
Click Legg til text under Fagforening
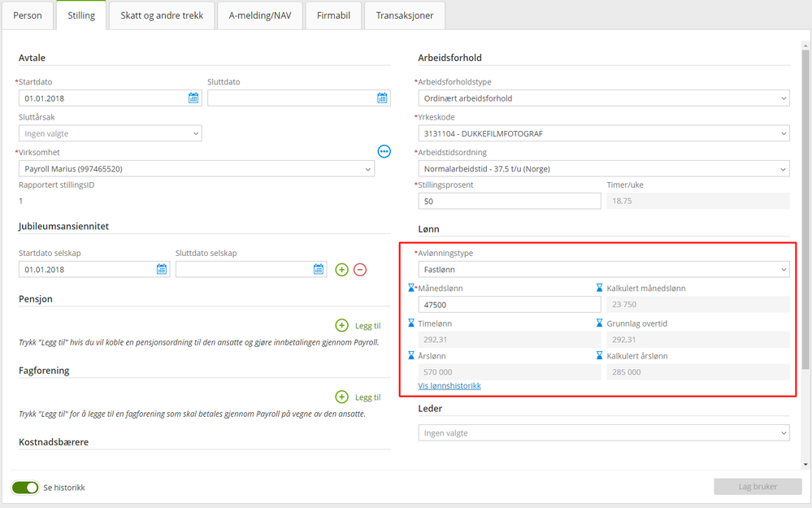(x=367, y=397)
